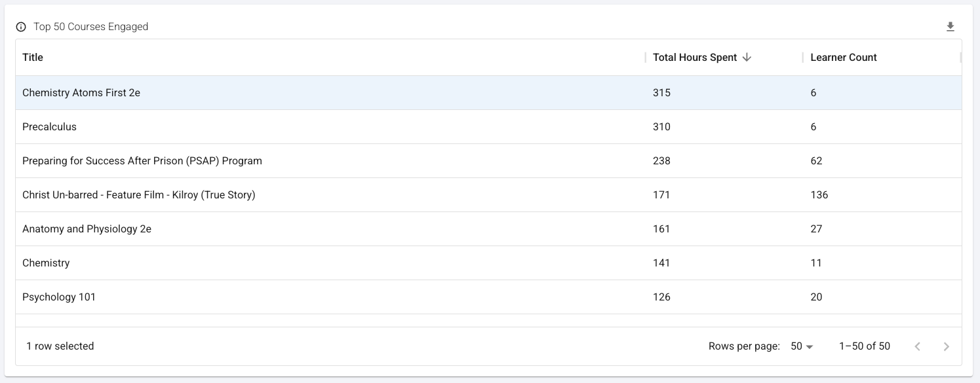This screenshot has width=980, height=383.
Task: Select the Psychology 101 row
Action: point(59,297)
